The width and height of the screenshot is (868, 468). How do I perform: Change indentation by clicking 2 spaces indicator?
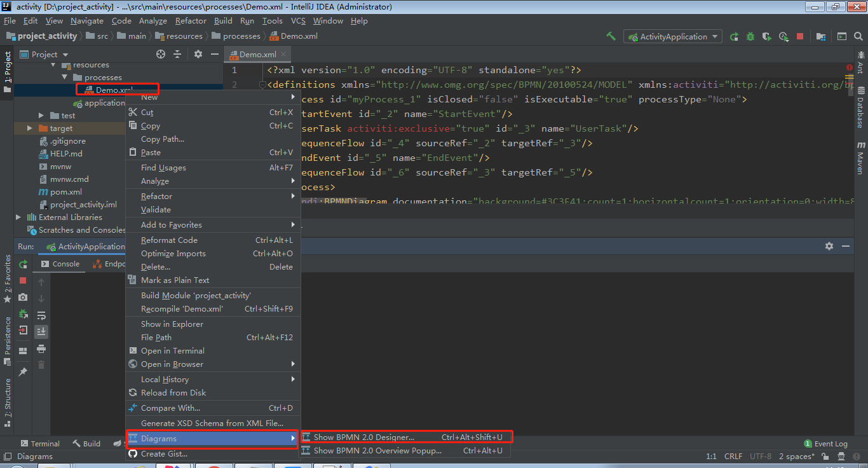[x=796, y=456]
